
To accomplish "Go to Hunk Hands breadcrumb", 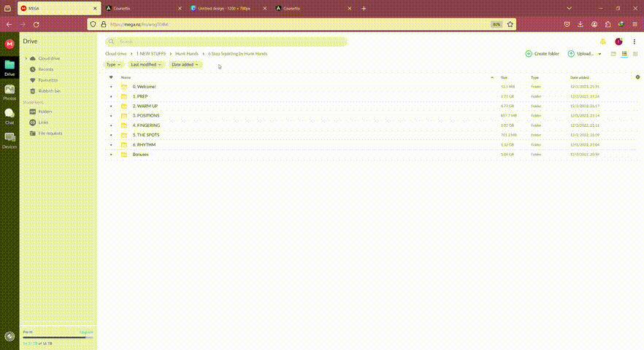I will [187, 54].
